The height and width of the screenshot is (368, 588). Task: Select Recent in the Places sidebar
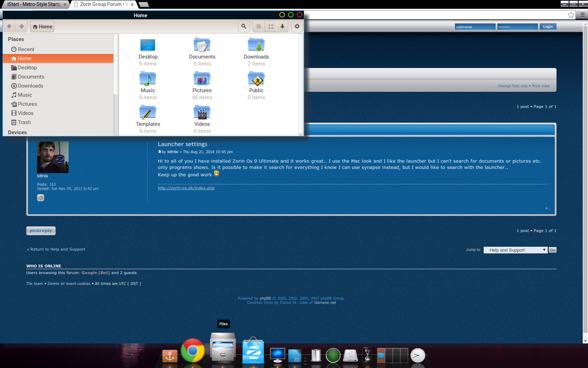click(26, 49)
